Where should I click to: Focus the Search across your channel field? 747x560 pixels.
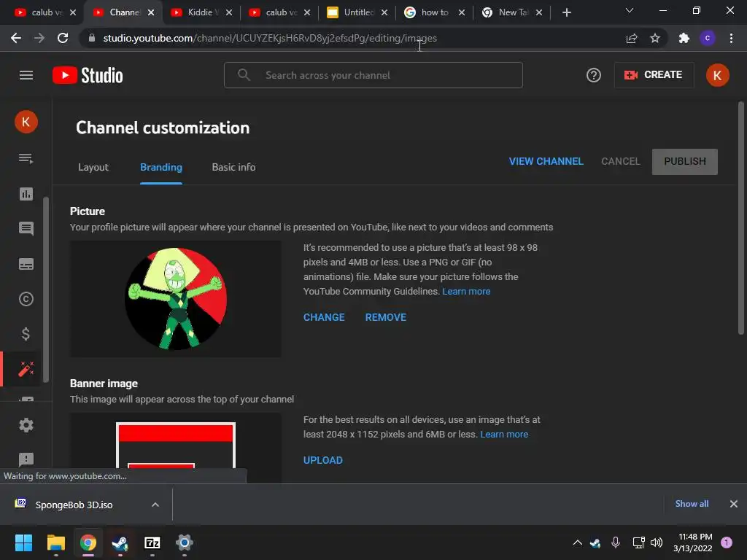click(373, 75)
